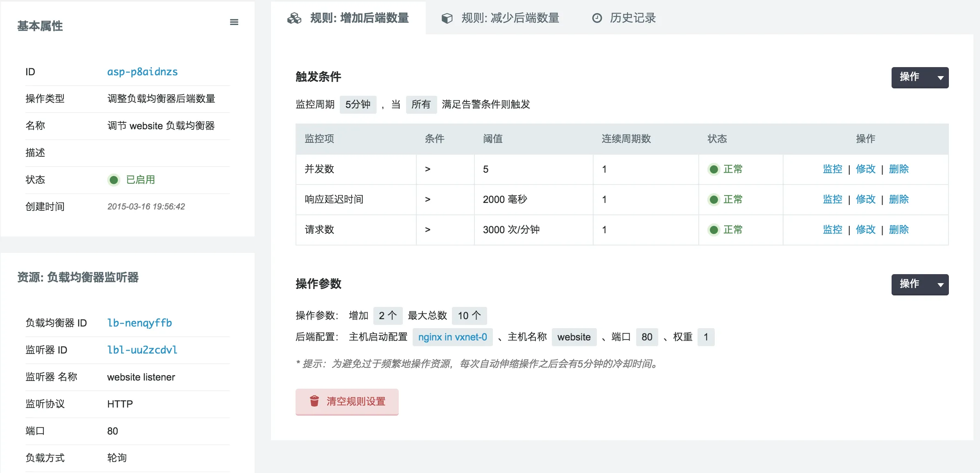This screenshot has height=473, width=980.
Task: Expand the 操作 dropdown for 操作参数
Action: 920,284
